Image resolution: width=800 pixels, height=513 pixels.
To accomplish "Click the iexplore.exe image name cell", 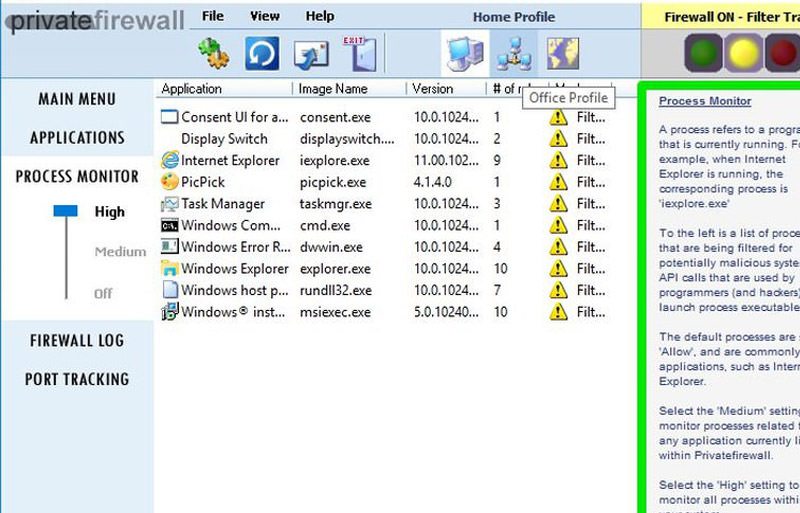I will (335, 161).
